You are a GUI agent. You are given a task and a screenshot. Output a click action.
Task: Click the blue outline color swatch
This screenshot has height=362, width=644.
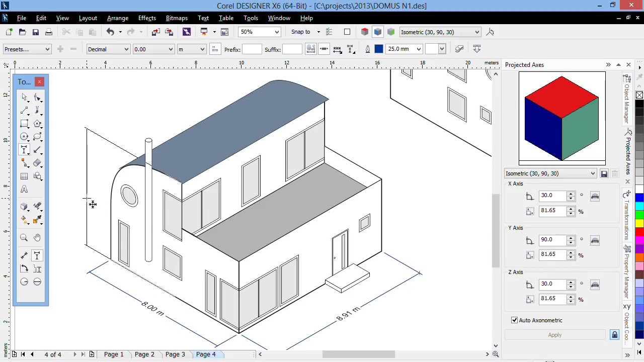379,49
